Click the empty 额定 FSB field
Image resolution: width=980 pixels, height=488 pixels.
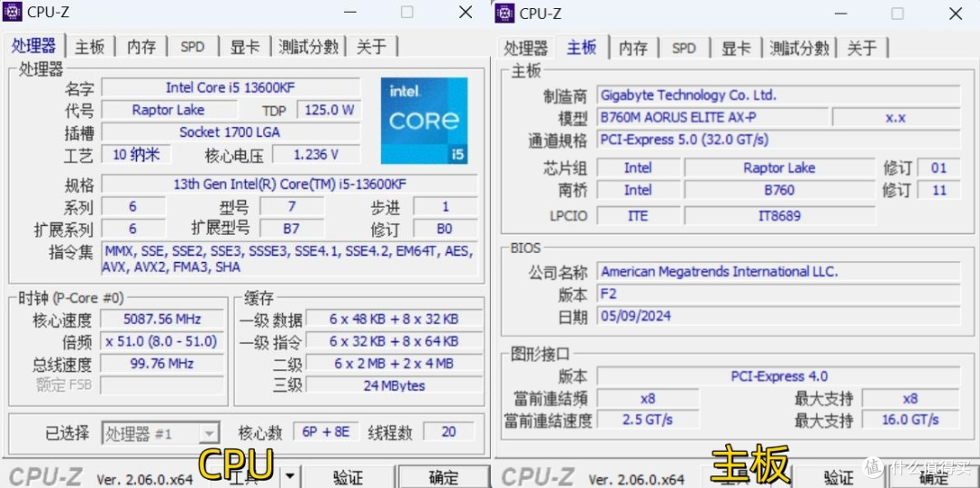click(162, 385)
